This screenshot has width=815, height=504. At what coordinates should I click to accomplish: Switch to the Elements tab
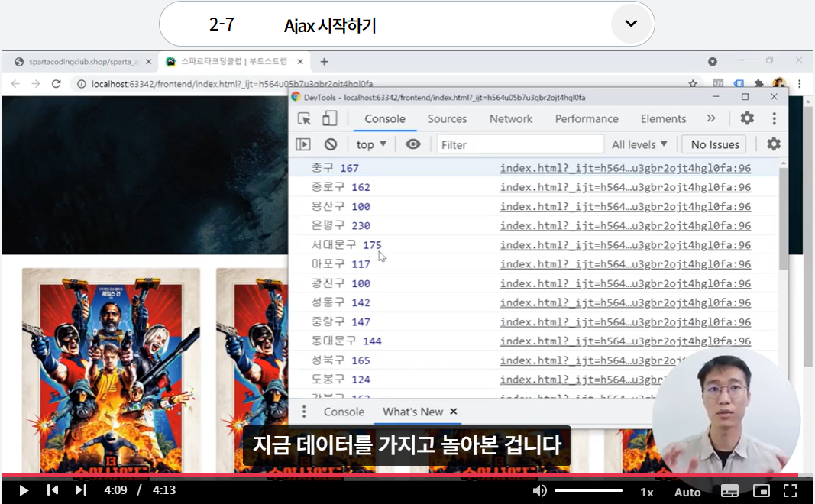click(663, 119)
